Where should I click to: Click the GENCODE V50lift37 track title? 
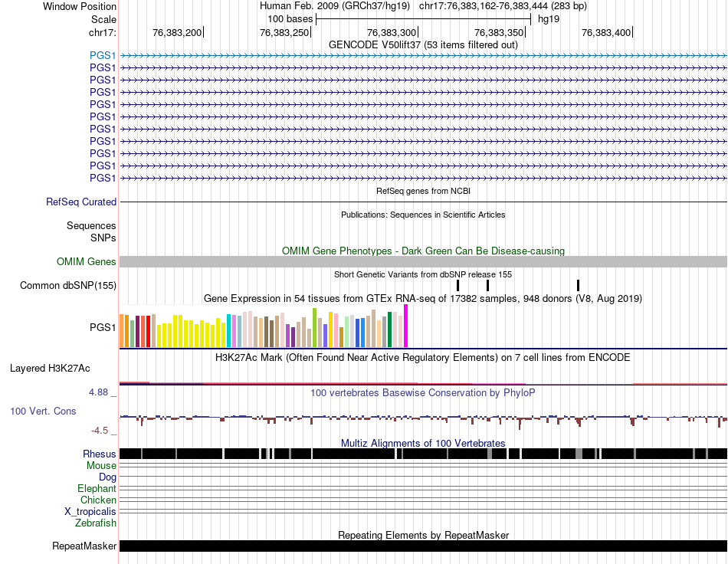coord(423,45)
